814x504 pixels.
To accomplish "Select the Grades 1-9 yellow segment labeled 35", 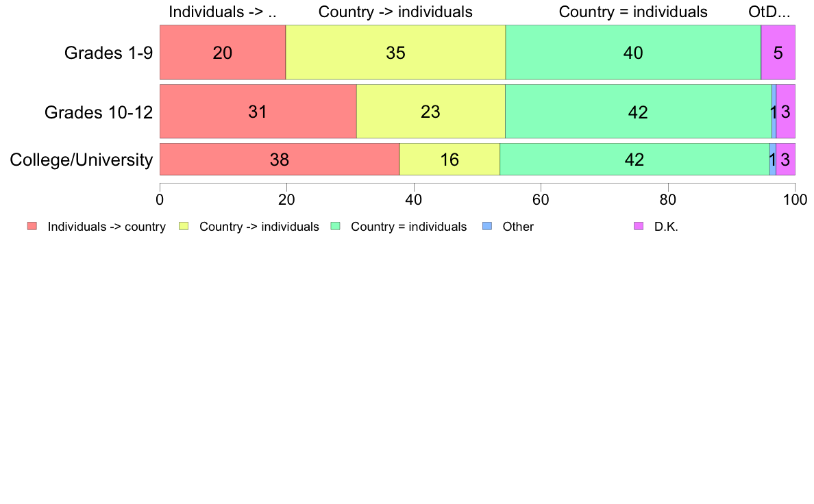I will (395, 53).
